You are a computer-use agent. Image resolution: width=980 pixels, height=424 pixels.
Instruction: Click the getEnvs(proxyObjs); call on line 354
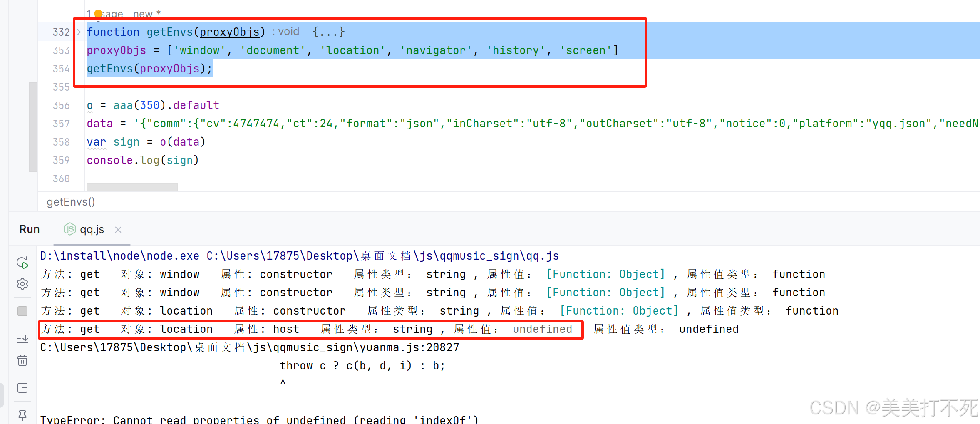point(149,69)
